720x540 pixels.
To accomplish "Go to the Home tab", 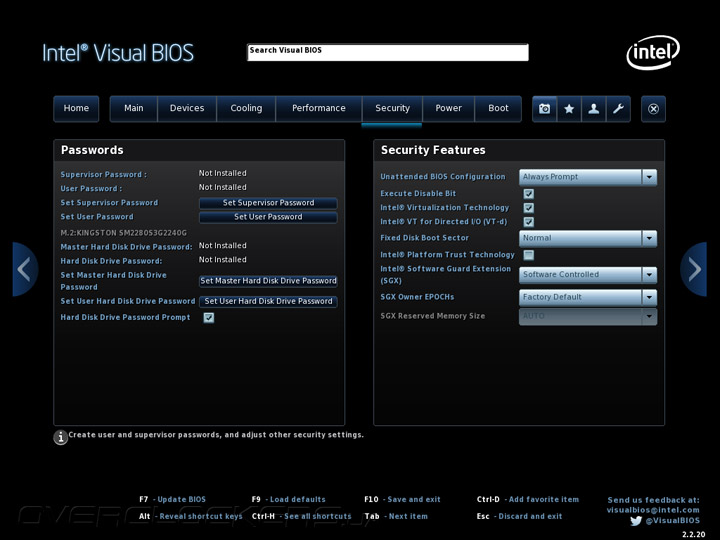I will pyautogui.click(x=76, y=109).
